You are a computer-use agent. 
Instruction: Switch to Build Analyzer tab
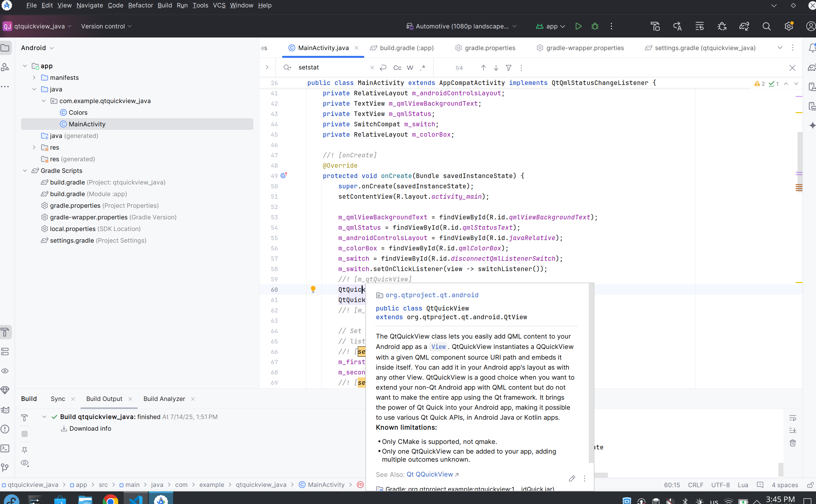(164, 399)
